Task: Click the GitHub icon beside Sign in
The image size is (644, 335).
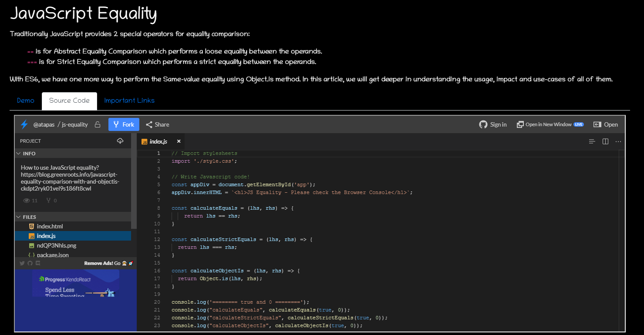Action: (x=483, y=124)
